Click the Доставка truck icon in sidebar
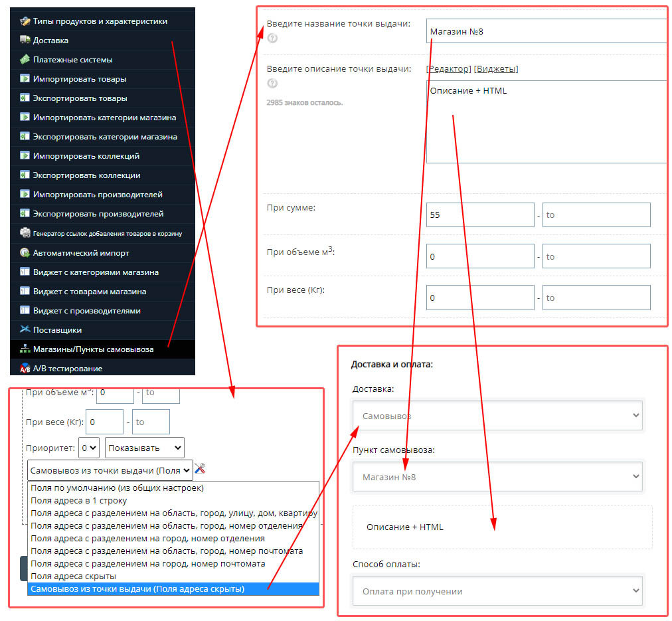 25,41
